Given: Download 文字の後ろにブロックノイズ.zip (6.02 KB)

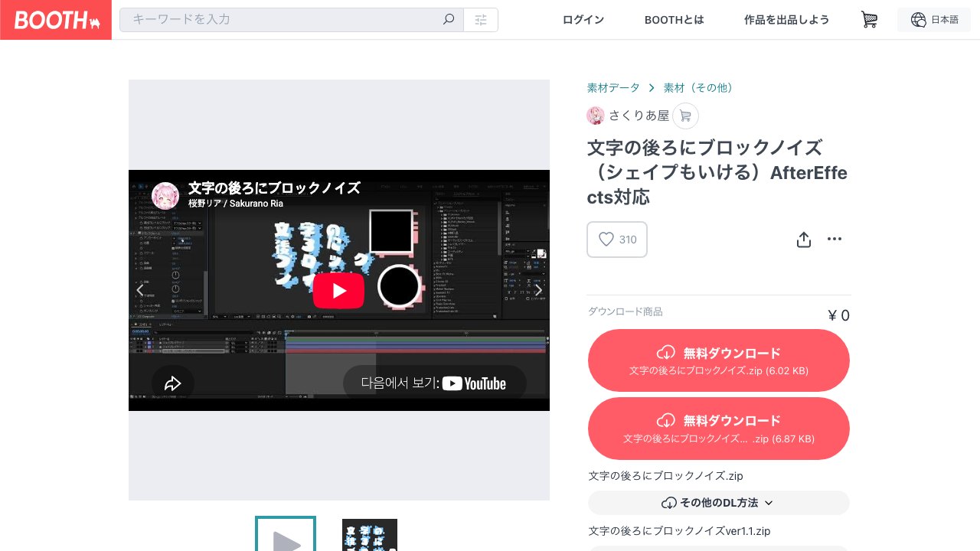Looking at the screenshot, I should (x=719, y=360).
